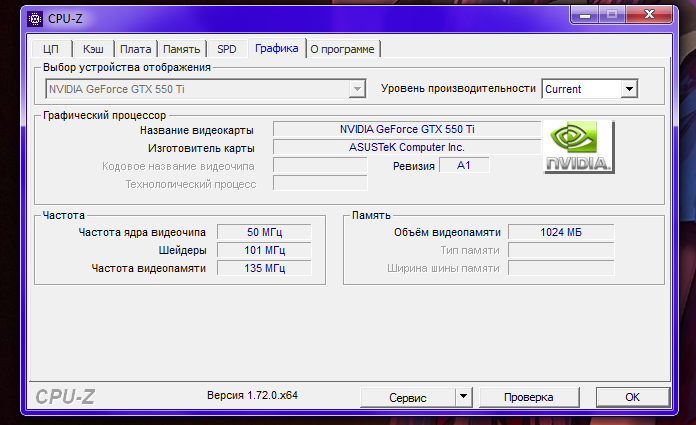Click the Шейдеры label
This screenshot has height=425, width=696.
pos(182,250)
